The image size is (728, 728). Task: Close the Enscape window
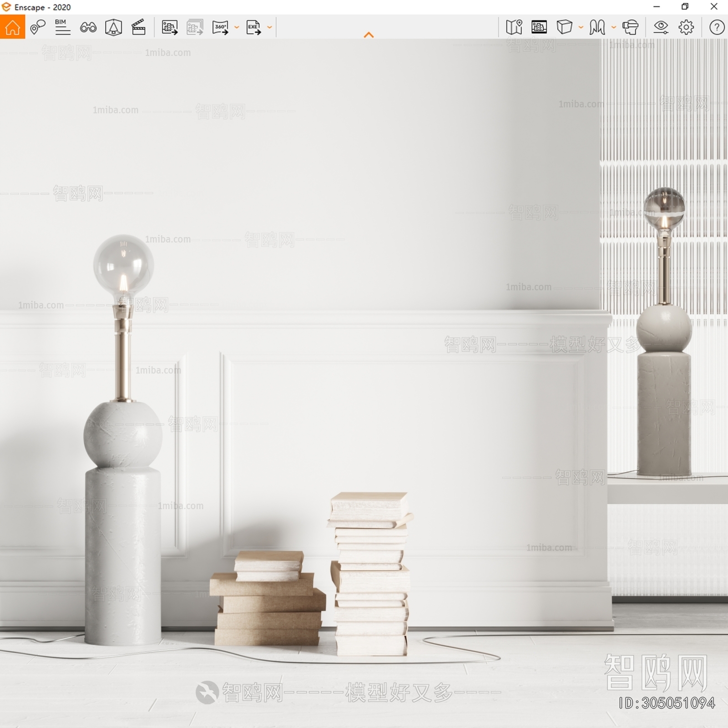pyautogui.click(x=714, y=7)
